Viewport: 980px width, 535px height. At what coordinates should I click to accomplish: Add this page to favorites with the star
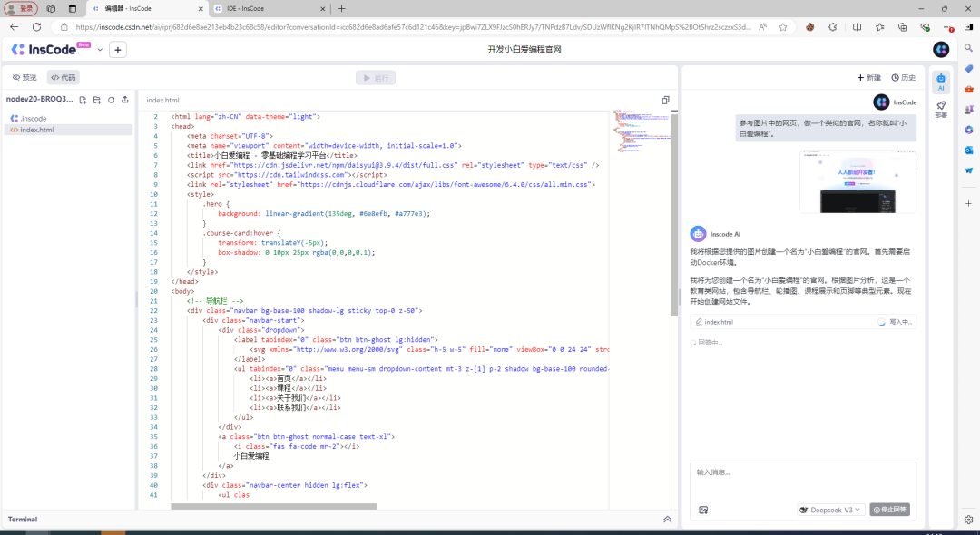click(783, 27)
